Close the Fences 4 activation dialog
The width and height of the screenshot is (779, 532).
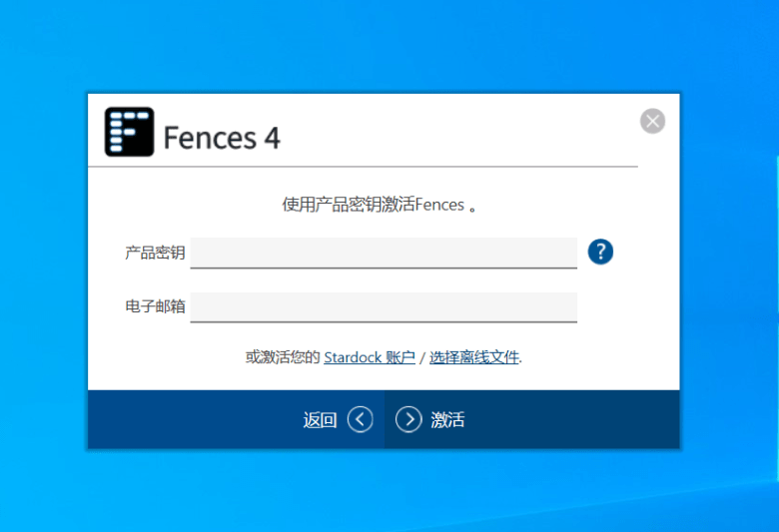(x=652, y=121)
